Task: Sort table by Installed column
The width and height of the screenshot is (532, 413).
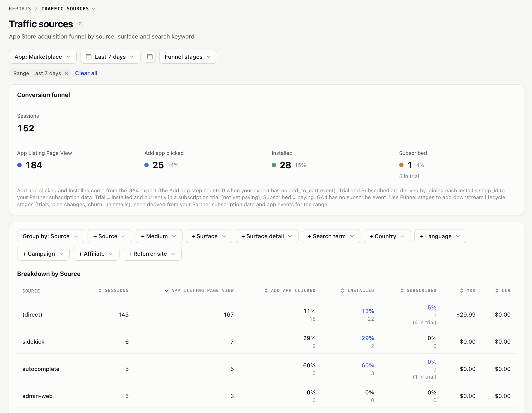Action: click(357, 290)
